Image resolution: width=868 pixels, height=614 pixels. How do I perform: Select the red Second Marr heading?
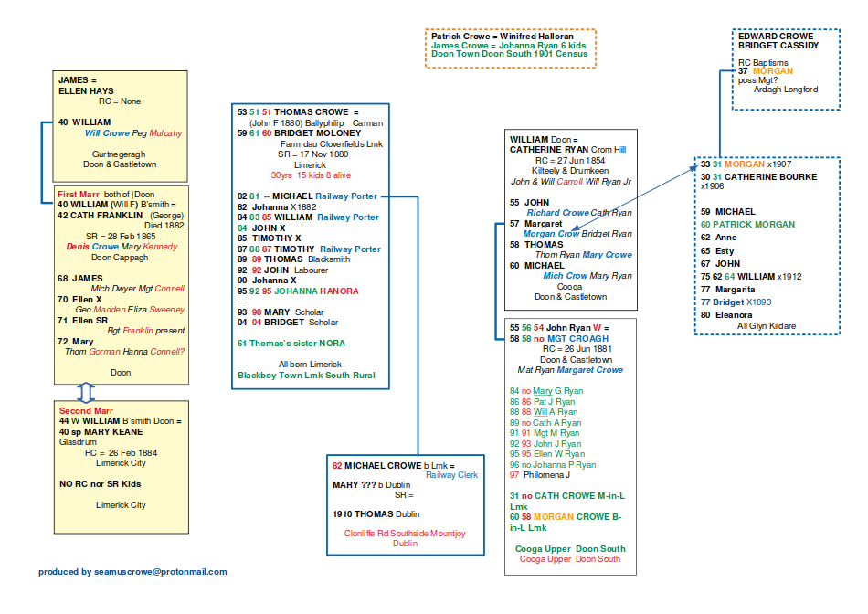pos(86,411)
